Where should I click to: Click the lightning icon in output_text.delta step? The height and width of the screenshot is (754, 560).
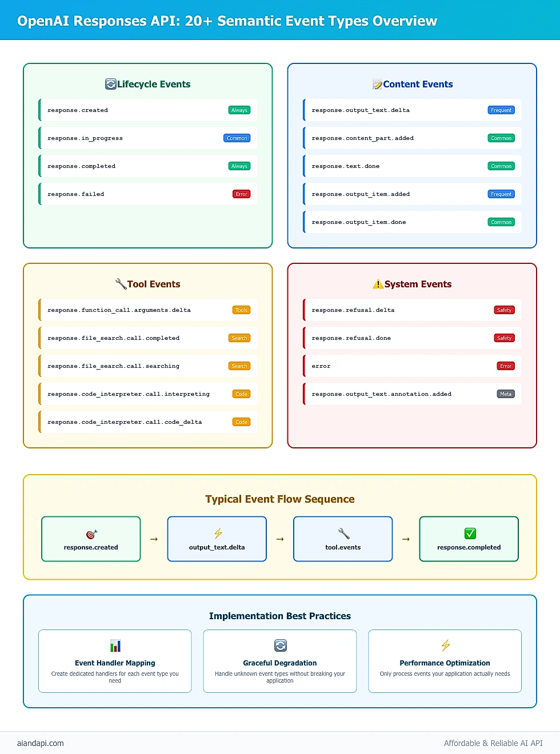(x=218, y=534)
